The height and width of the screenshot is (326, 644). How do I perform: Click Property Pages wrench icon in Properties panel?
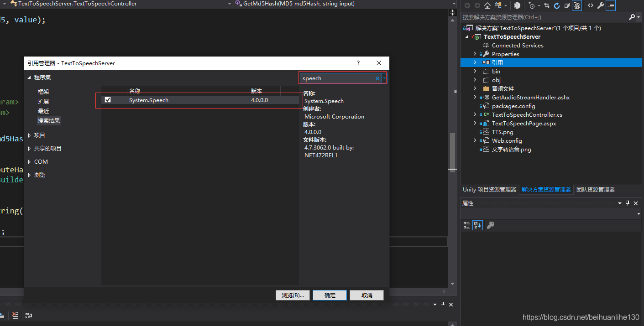[491, 225]
